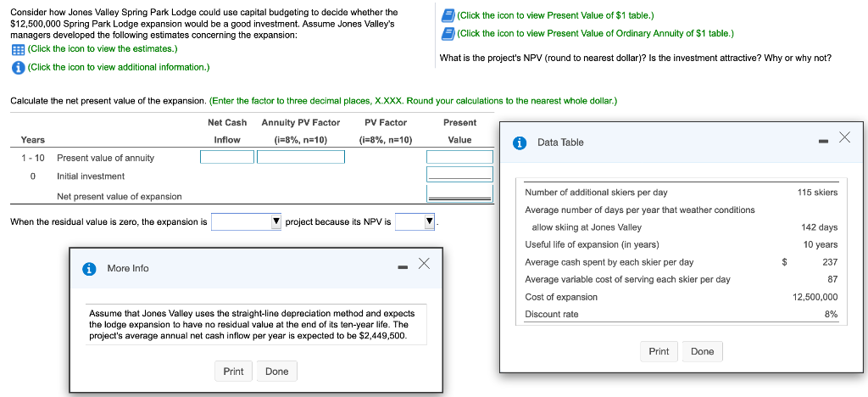Click the 'Initial investment' row label
Screen dimensions: 868x397
pyautogui.click(x=91, y=176)
